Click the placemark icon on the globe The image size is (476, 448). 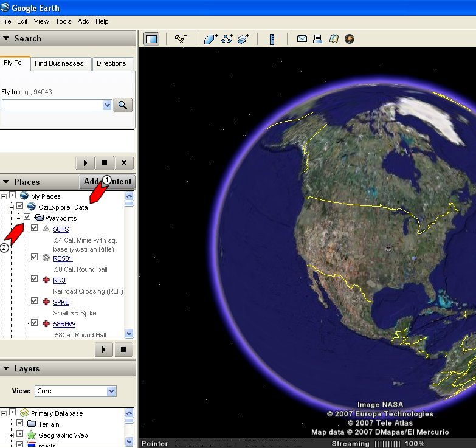coord(388,247)
